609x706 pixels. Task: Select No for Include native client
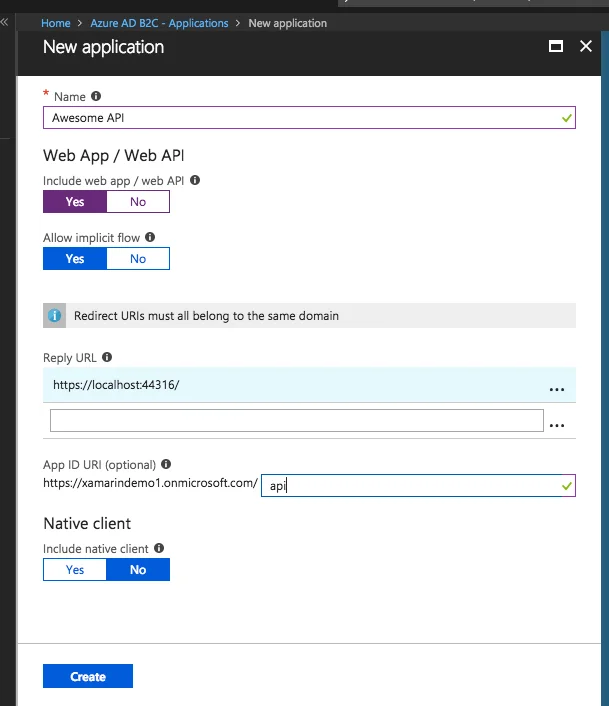[x=138, y=570]
